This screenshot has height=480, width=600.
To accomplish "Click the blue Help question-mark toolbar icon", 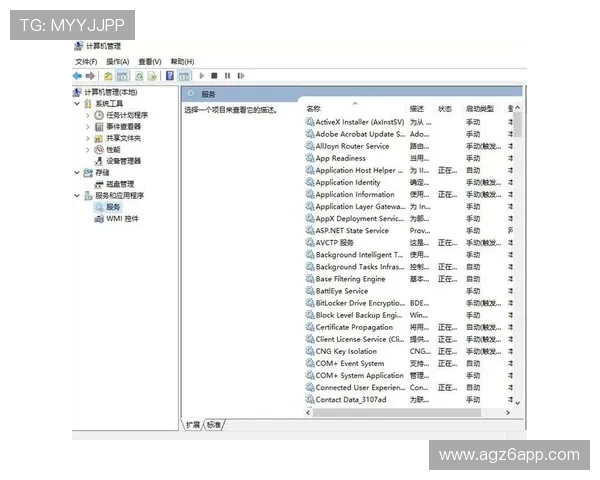I will coord(170,75).
